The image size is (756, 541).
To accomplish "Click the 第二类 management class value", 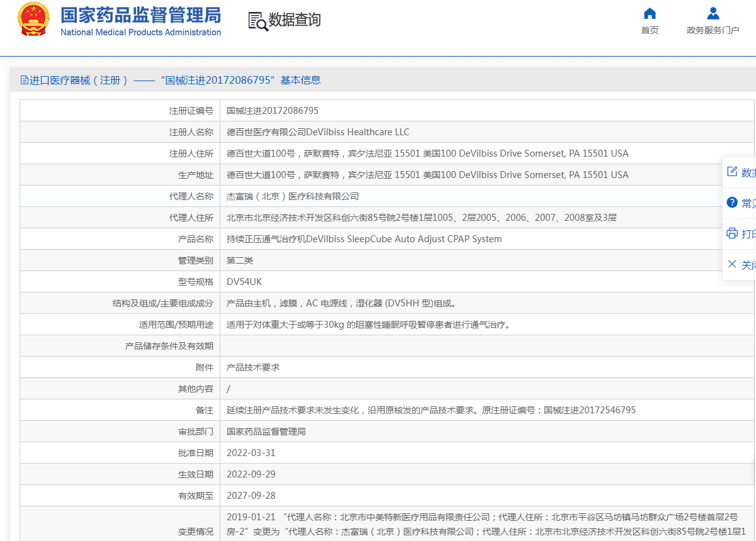I will 240,260.
